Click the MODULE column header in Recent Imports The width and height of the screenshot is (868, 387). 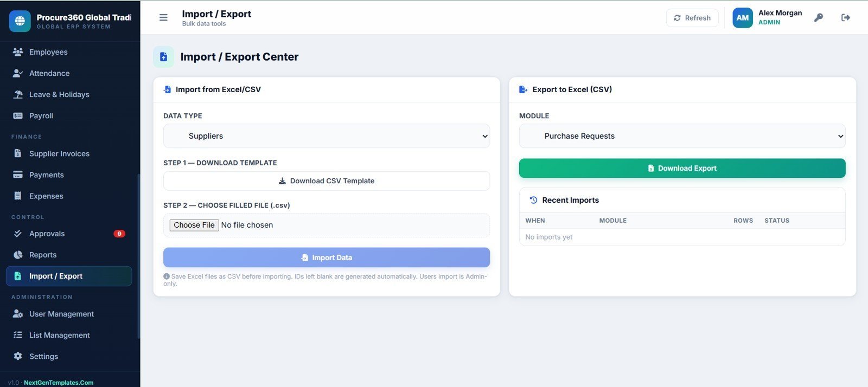[x=613, y=221]
